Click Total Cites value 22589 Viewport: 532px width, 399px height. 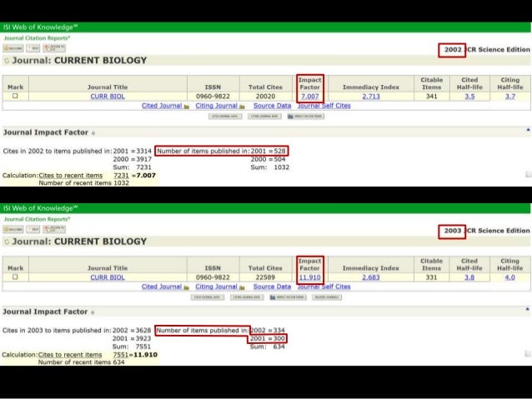point(265,277)
